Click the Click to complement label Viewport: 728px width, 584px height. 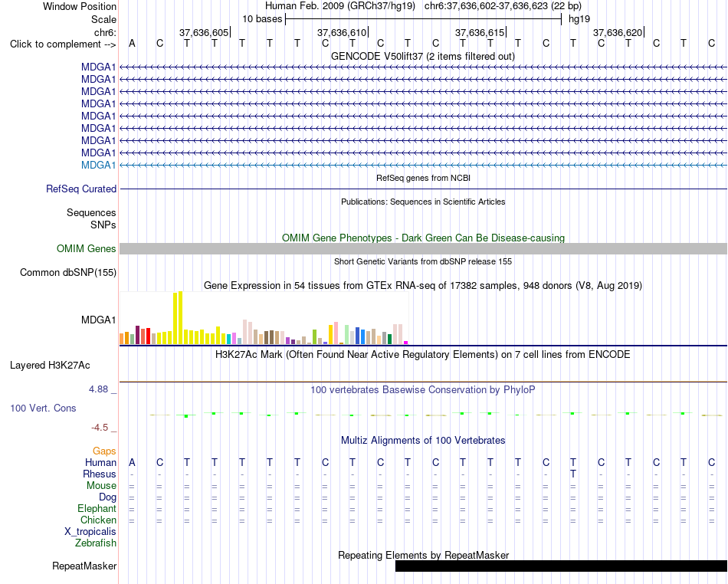63,44
